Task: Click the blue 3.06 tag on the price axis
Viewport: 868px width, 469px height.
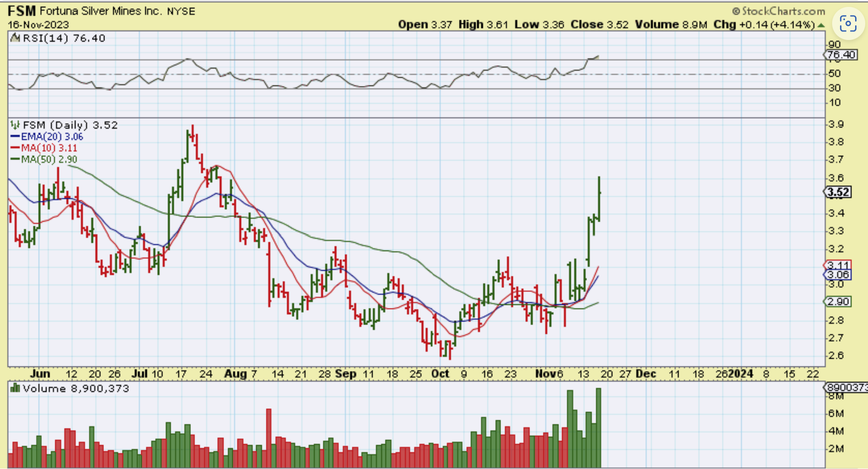Action: pos(838,275)
